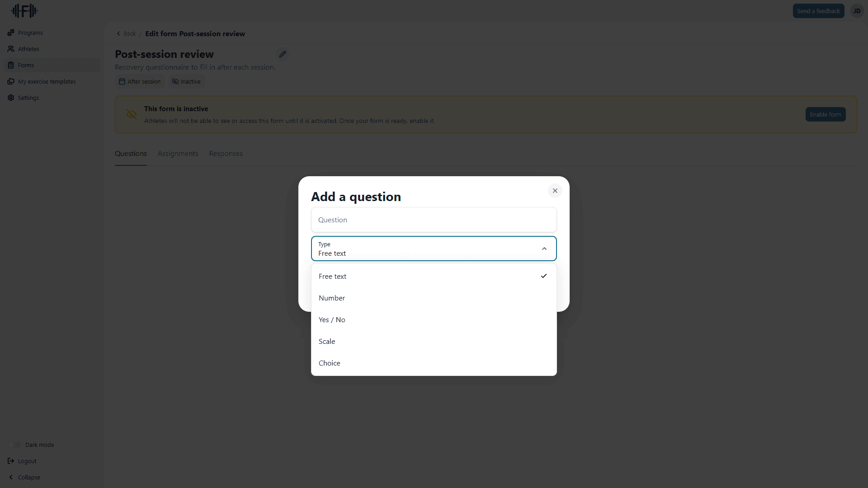This screenshot has height=488, width=868.
Task: Click the JD profile avatar
Action: (857, 10)
